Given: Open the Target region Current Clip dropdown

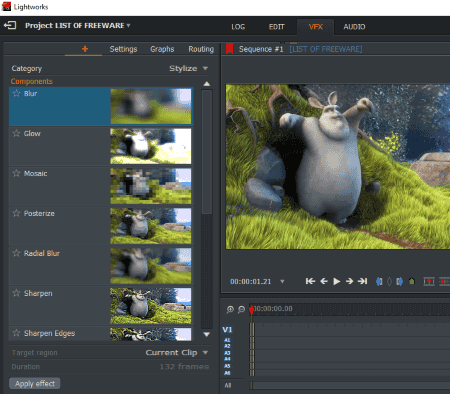Looking at the screenshot, I should (177, 353).
